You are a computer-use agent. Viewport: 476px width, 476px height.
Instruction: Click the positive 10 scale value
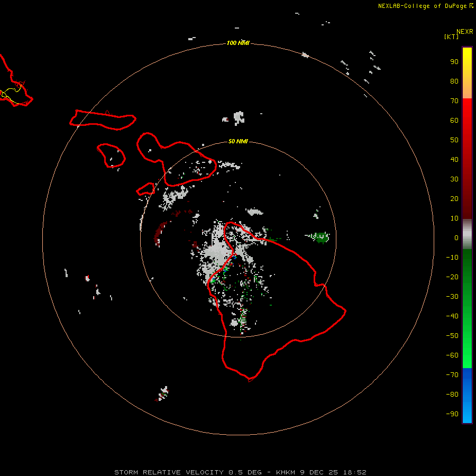point(454,218)
